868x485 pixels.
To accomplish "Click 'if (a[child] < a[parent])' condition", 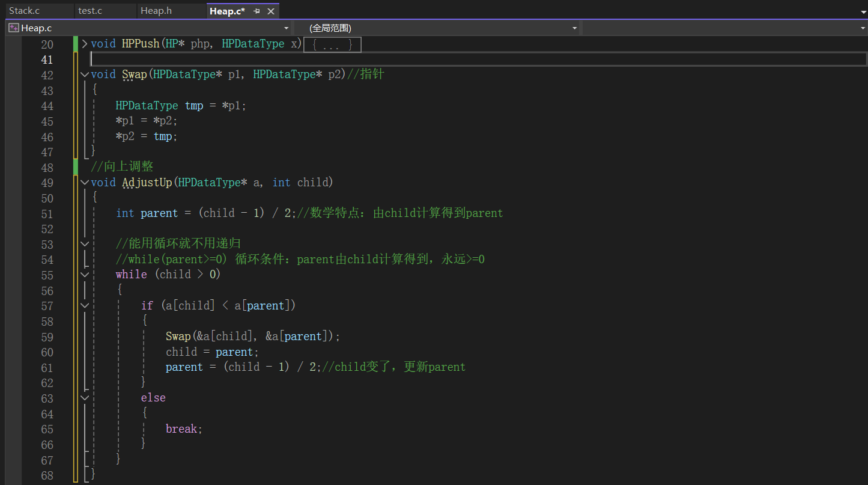I will 219,305.
